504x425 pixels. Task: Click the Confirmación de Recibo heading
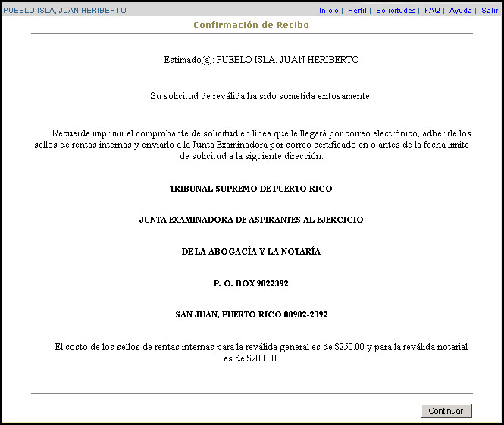[251, 25]
